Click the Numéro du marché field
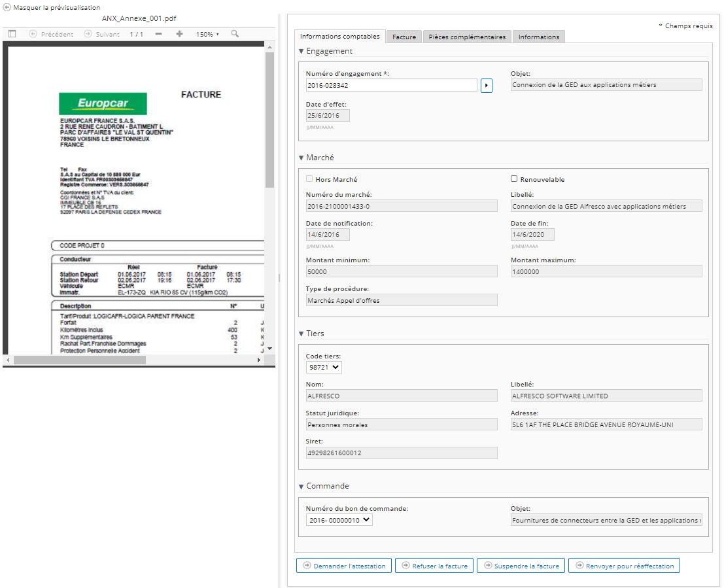Screen dimensions: 724x588 point(402,206)
